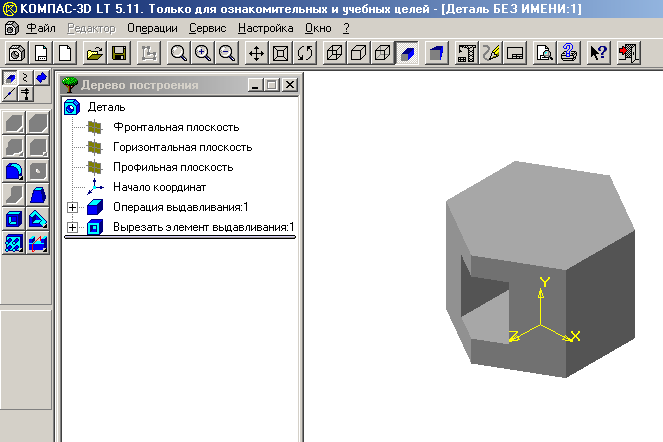The height and width of the screenshot is (442, 663).
Task: Switch to the spatial curves panel tab
Action: [x=25, y=78]
